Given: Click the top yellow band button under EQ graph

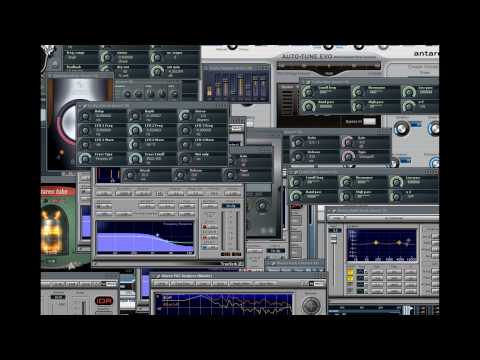Looking at the screenshot, I should (x=350, y=272).
